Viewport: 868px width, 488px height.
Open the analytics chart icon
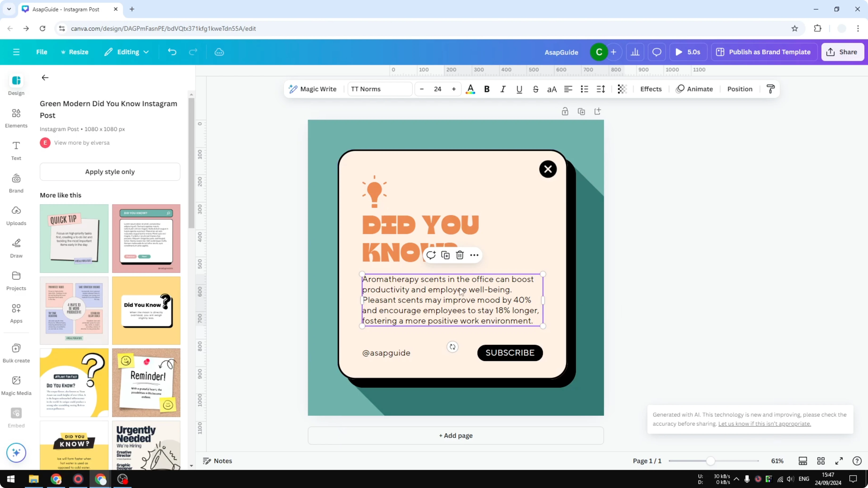coord(635,52)
